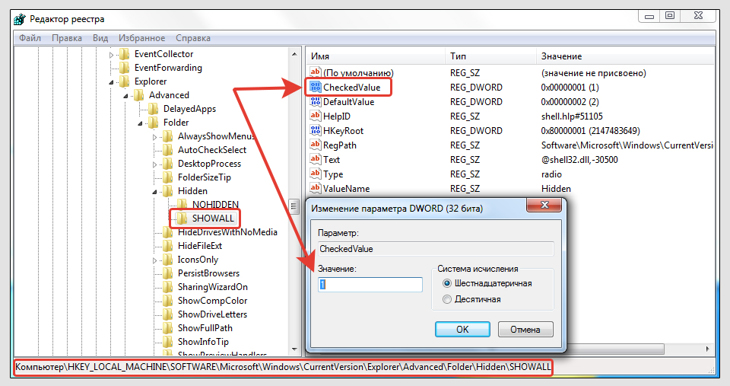730x386 pixels.
Task: Select the NOHIDDEN folder icon
Action: 182,205
